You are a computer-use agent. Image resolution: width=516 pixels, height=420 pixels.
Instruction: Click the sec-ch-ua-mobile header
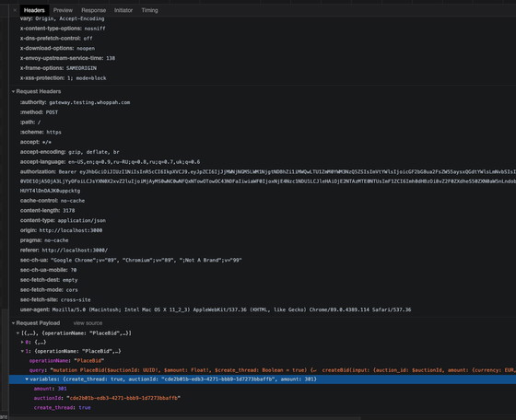click(48, 270)
